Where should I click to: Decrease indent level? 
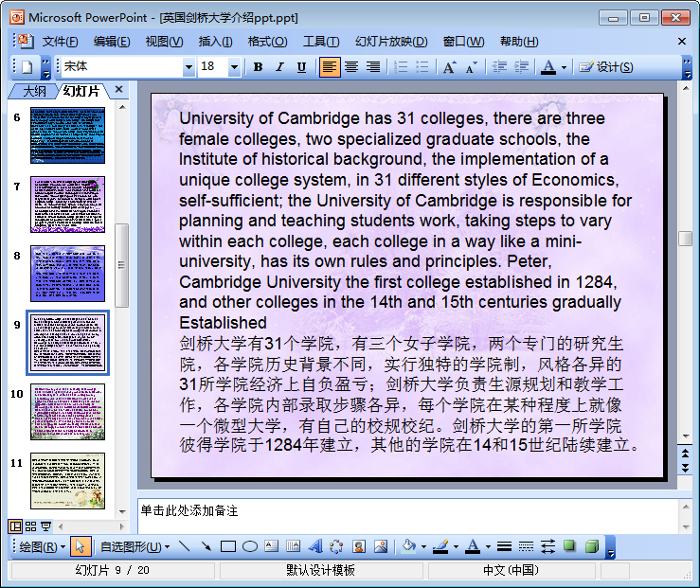(499, 67)
